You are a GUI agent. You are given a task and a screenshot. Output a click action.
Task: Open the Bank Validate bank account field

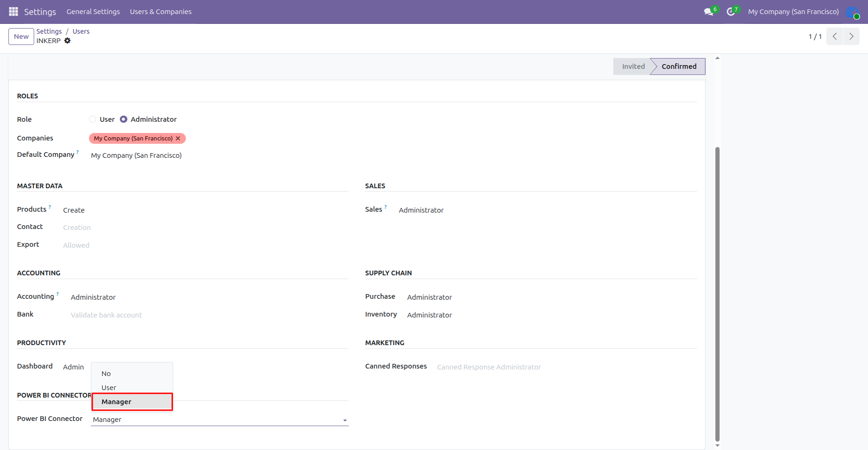click(x=209, y=315)
